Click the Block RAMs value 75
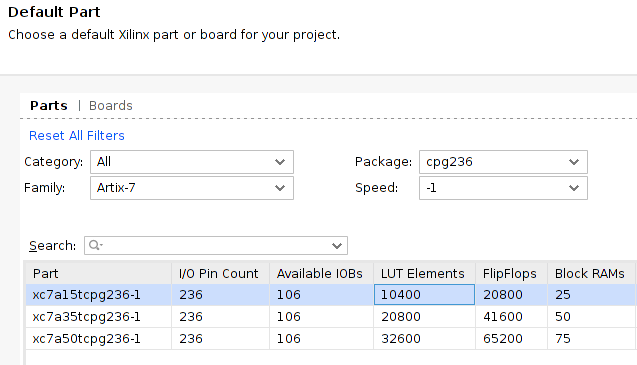 click(591, 339)
